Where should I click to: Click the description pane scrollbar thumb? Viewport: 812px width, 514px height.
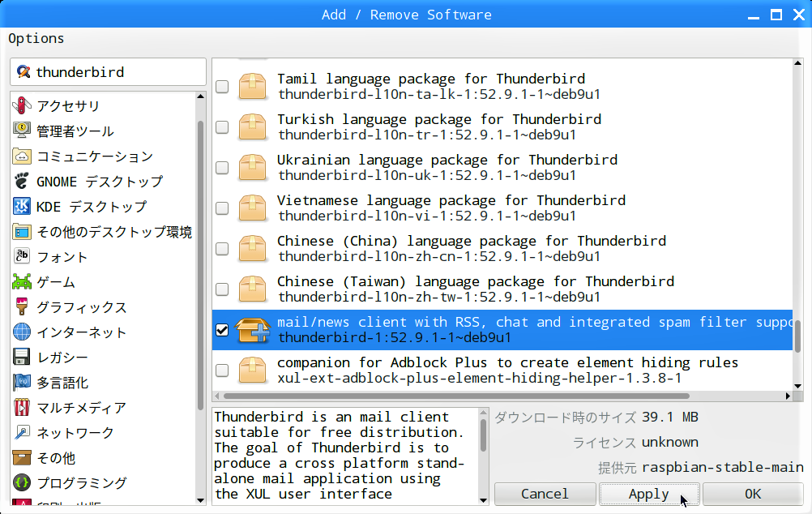point(483,435)
